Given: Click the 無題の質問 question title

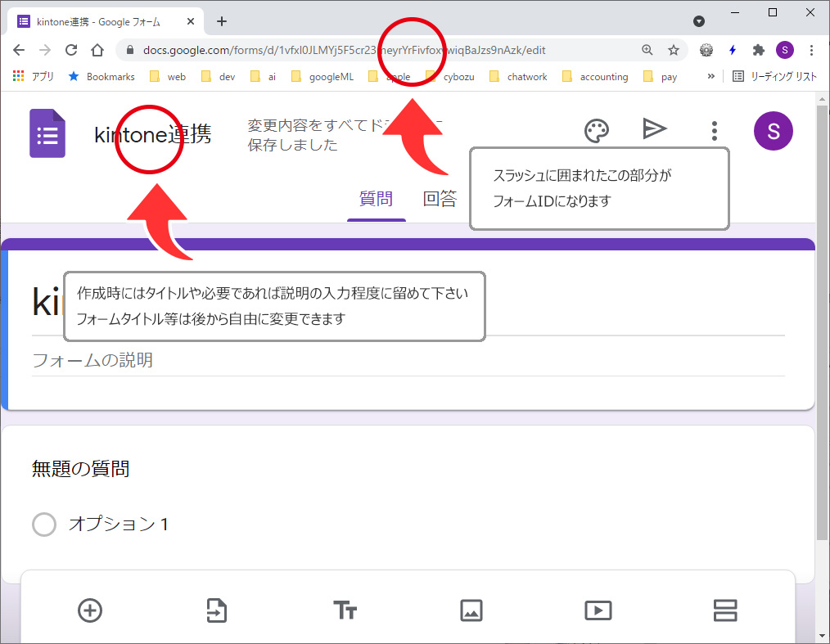Looking at the screenshot, I should tap(81, 469).
